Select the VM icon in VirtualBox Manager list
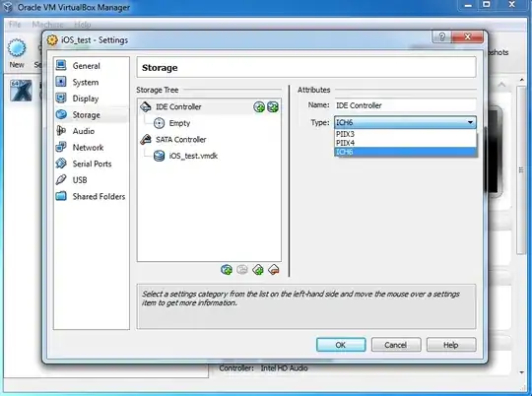Screen dimensions: 532x396 click(21, 91)
